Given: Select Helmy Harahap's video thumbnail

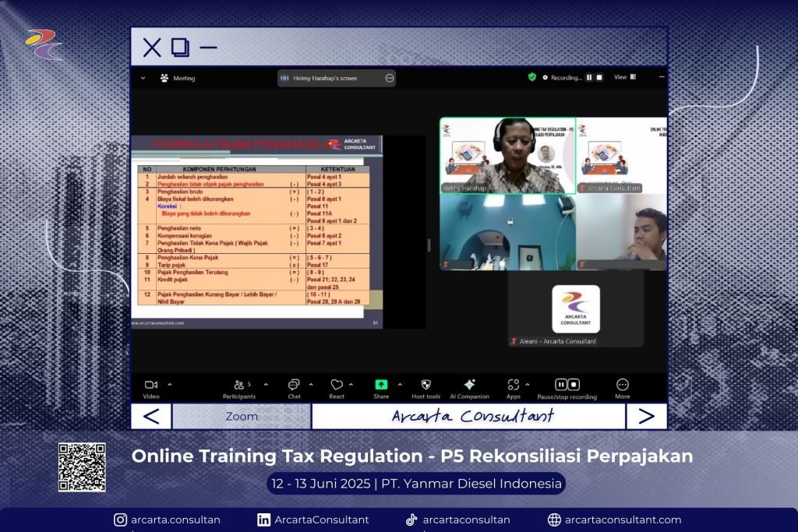Looking at the screenshot, I should [507, 156].
